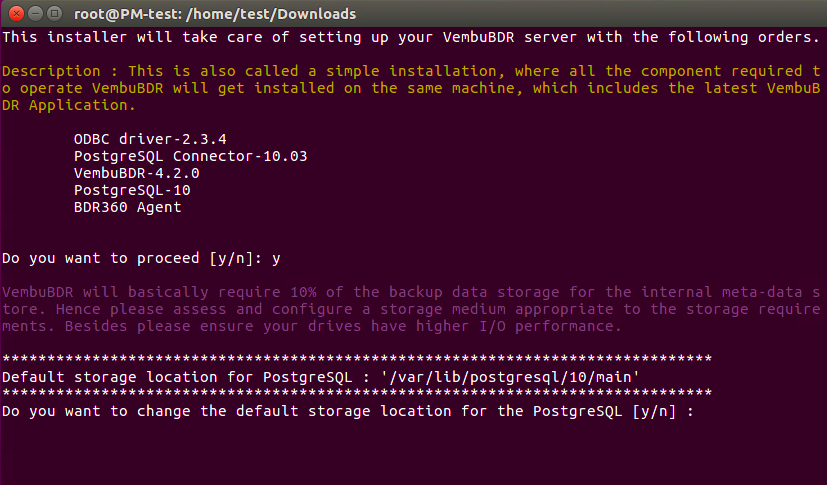
Task: Maximize the terminal window
Action: [x=54, y=13]
